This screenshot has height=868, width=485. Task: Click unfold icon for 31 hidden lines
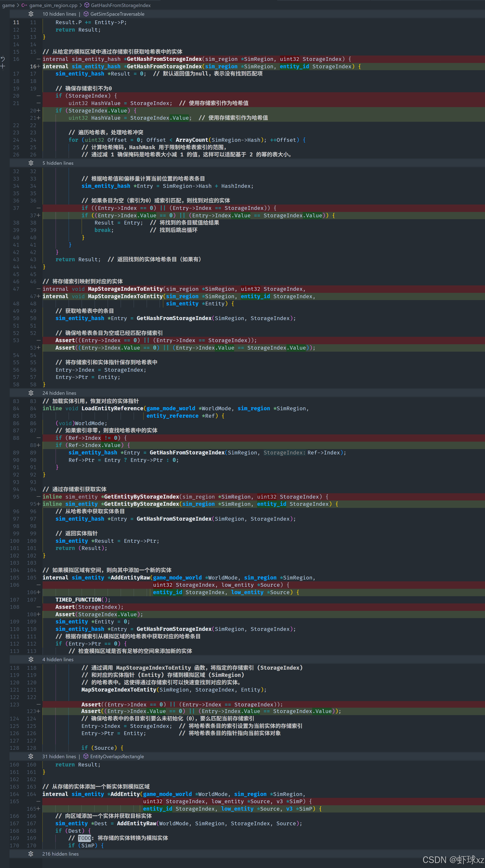click(31, 756)
